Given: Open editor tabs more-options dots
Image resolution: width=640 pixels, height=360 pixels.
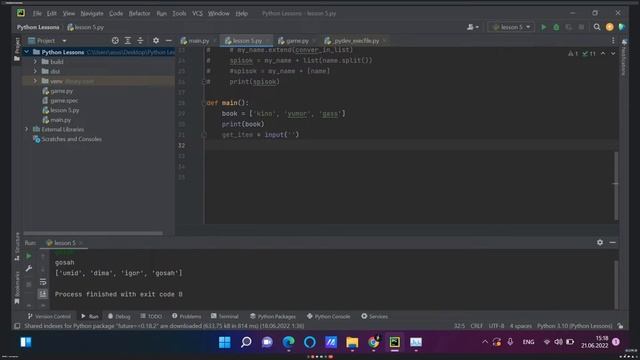Looking at the screenshot, I should 613,40.
